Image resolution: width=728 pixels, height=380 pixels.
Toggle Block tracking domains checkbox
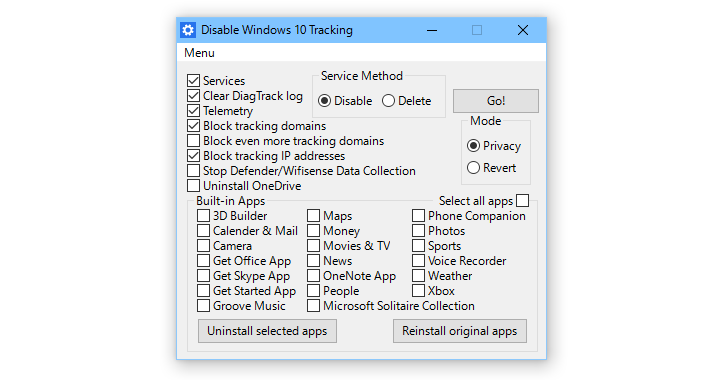pyautogui.click(x=194, y=125)
